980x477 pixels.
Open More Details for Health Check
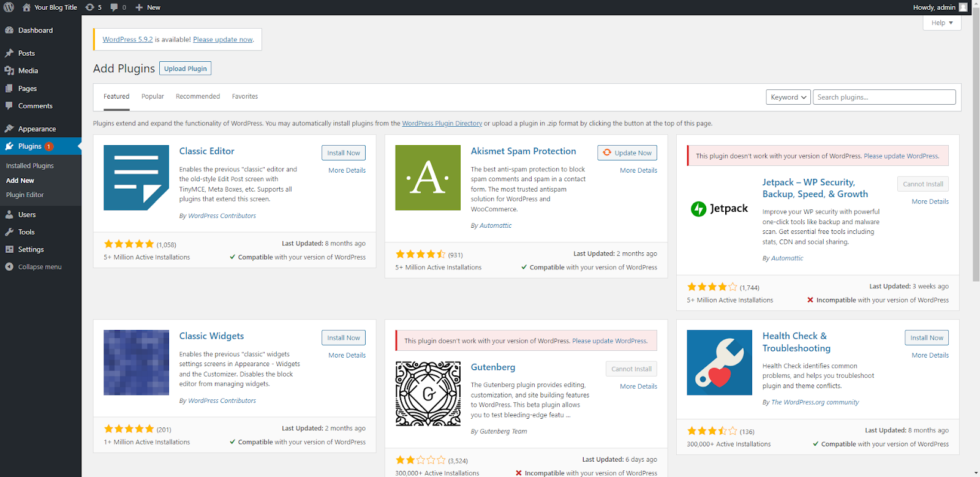930,356
